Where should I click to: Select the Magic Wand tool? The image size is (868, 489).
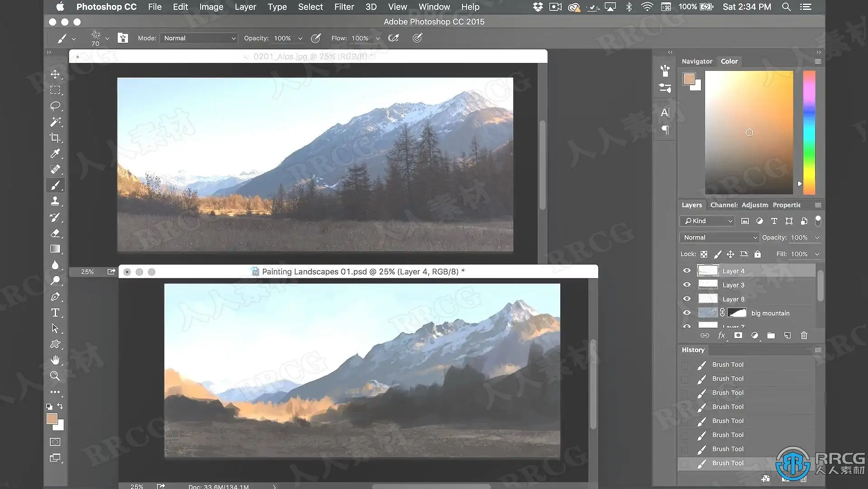[55, 121]
